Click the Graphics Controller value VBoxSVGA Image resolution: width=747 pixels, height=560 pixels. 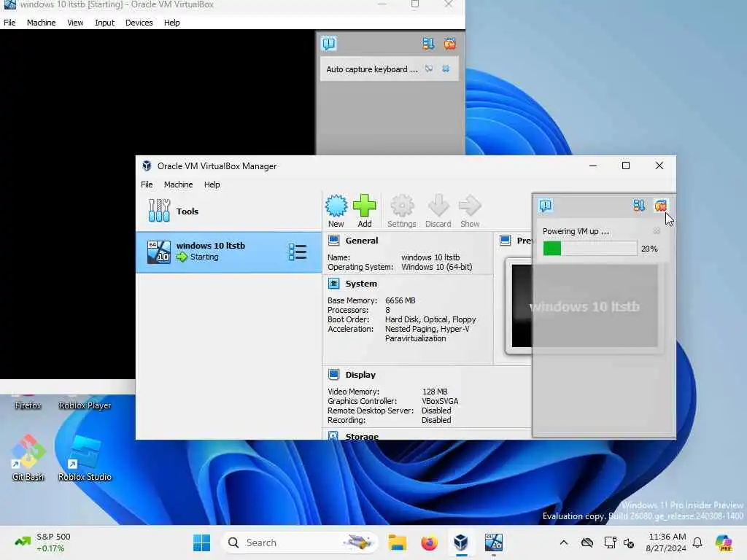click(x=440, y=401)
